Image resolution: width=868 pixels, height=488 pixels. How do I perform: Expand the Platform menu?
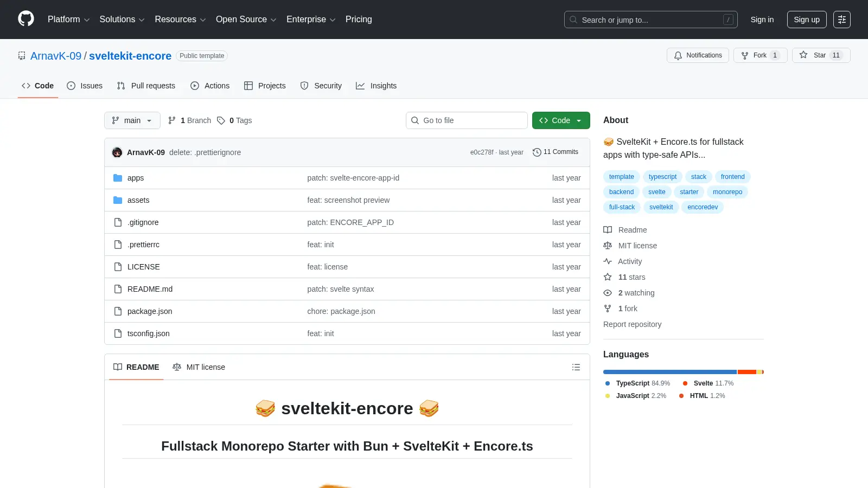point(68,20)
